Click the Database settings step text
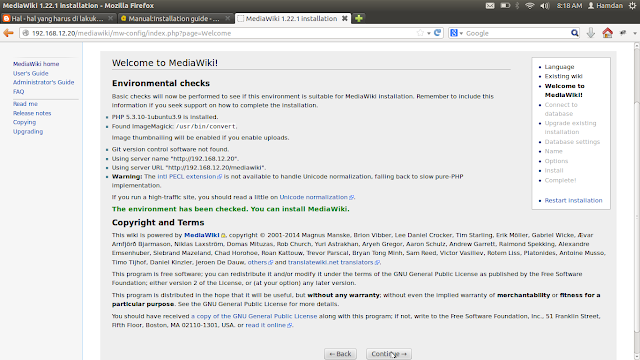Screen dimensions: 640x360 click(572, 142)
